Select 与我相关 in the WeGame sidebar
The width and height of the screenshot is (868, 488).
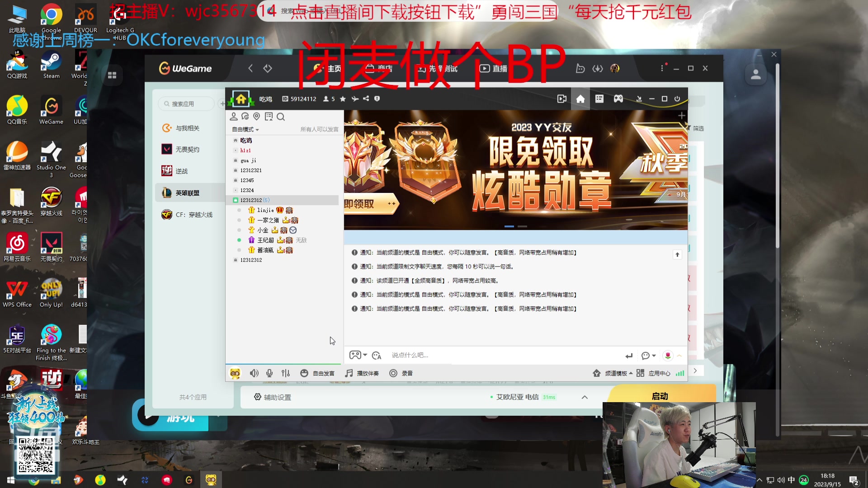click(x=188, y=128)
